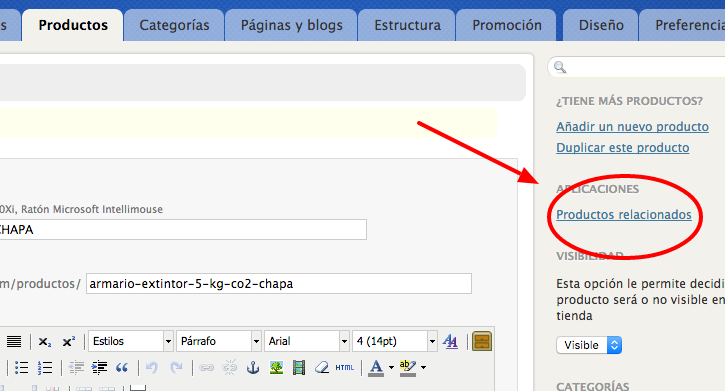This screenshot has width=725, height=391.
Task: Open the Estilos dropdown
Action: click(131, 342)
